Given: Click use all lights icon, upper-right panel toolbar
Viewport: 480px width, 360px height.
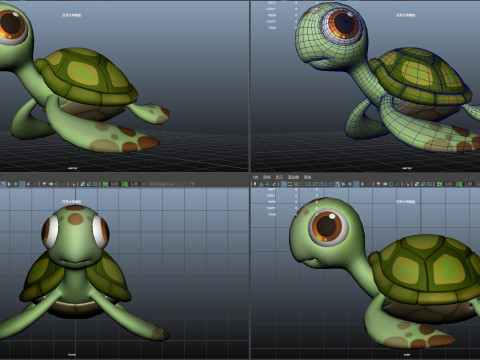Looking at the screenshot, I should (363, 184).
